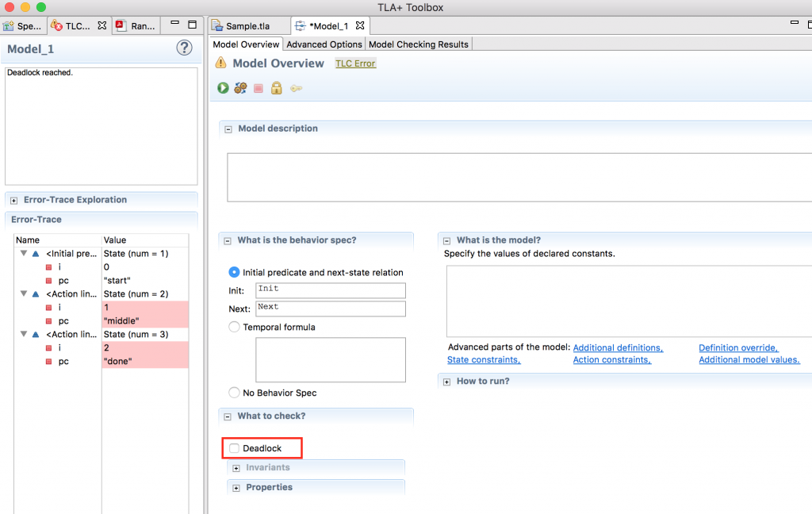Click the blue triangle of State num = 3
812x514 pixels.
click(x=36, y=335)
